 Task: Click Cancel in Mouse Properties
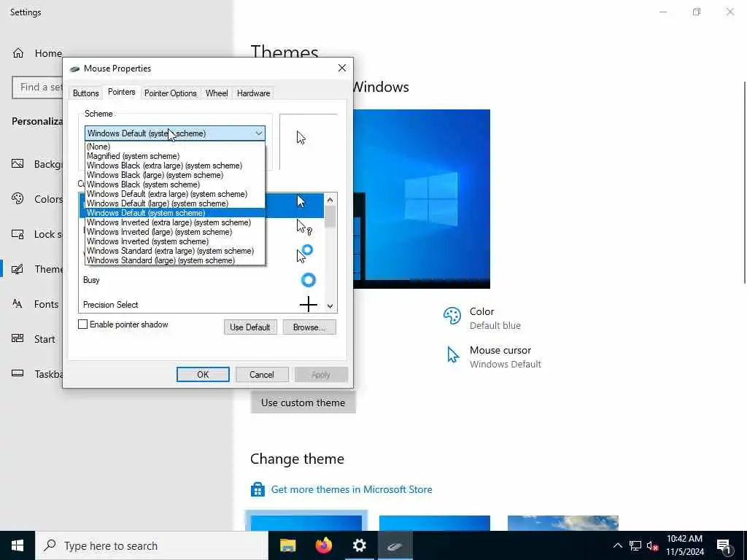262,374
